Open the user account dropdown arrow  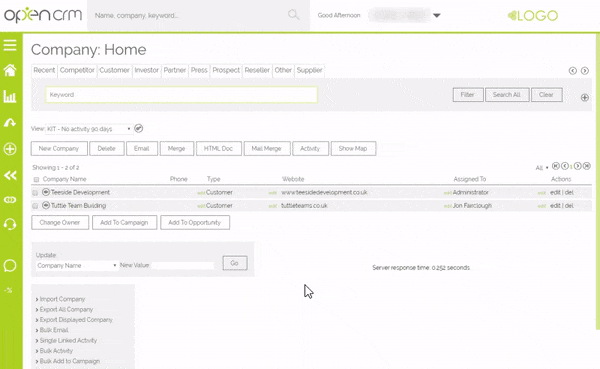point(437,16)
